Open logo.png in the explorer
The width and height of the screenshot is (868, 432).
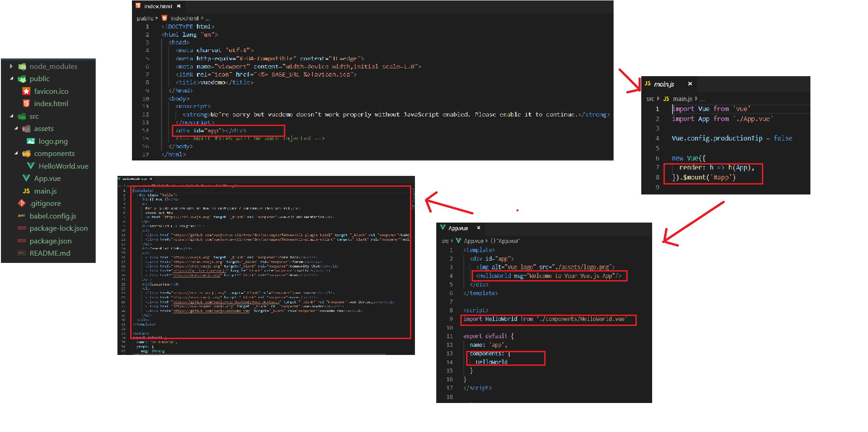53,141
